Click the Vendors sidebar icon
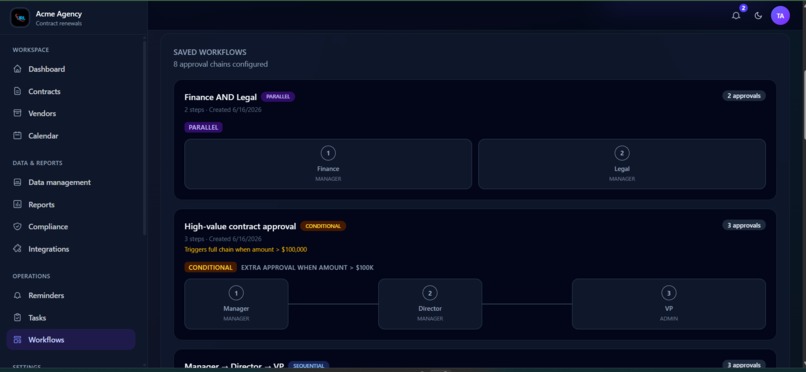 (x=17, y=114)
